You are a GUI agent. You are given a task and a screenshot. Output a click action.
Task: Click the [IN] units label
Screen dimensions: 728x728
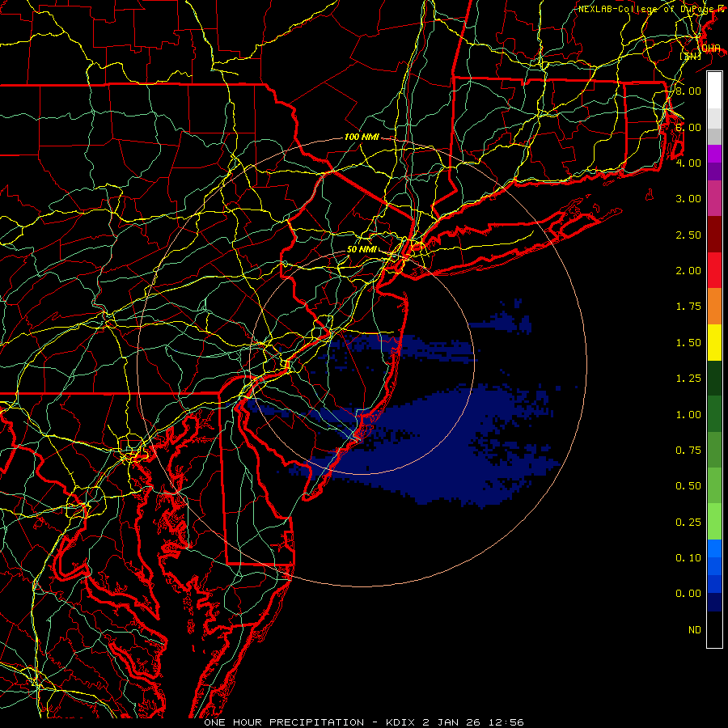click(691, 57)
